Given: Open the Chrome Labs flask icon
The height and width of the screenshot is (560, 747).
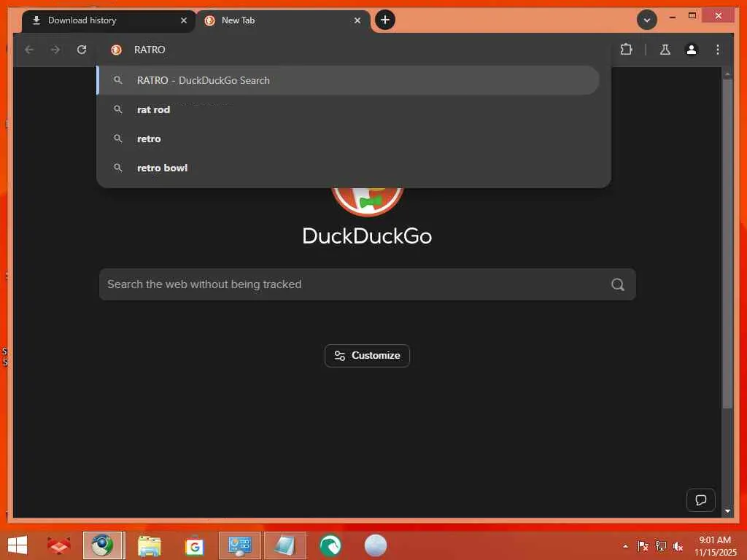Looking at the screenshot, I should [x=665, y=50].
